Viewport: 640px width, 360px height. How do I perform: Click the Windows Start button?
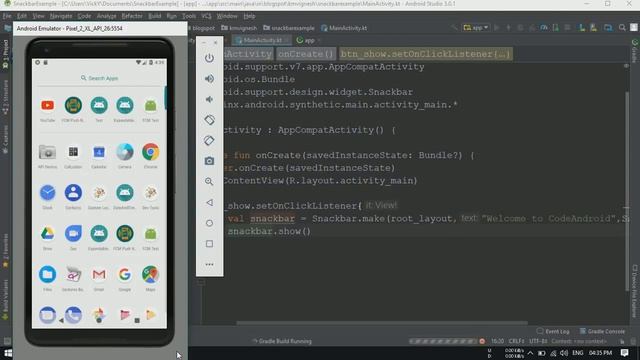coord(7,353)
